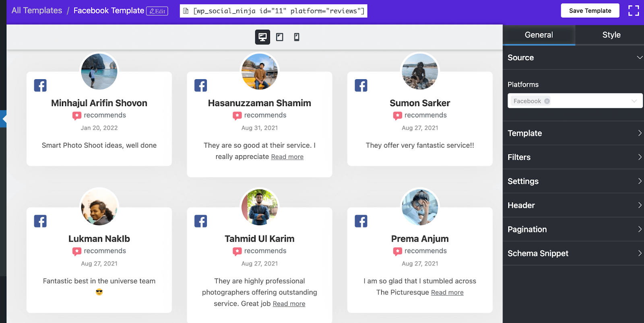
Task: Remove Facebook tag from Platforms field
Action: coord(547,101)
